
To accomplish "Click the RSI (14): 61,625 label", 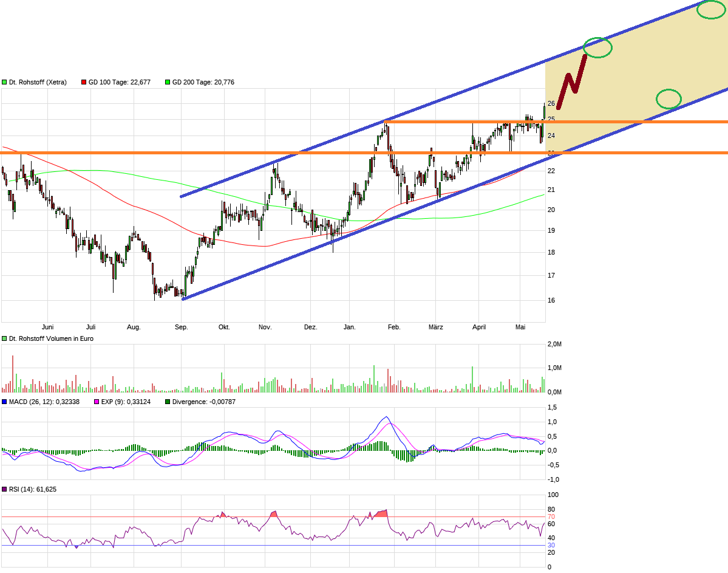I will pos(33,489).
